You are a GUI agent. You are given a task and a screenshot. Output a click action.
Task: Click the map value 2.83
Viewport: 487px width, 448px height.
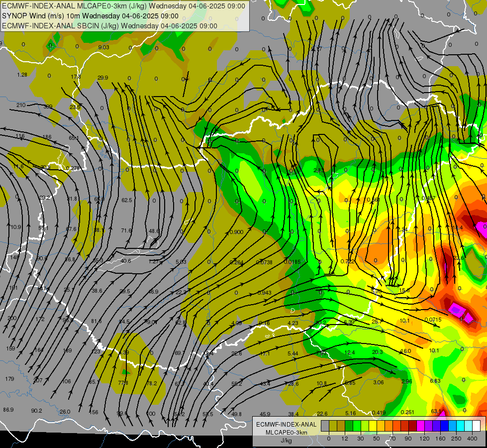319,170
